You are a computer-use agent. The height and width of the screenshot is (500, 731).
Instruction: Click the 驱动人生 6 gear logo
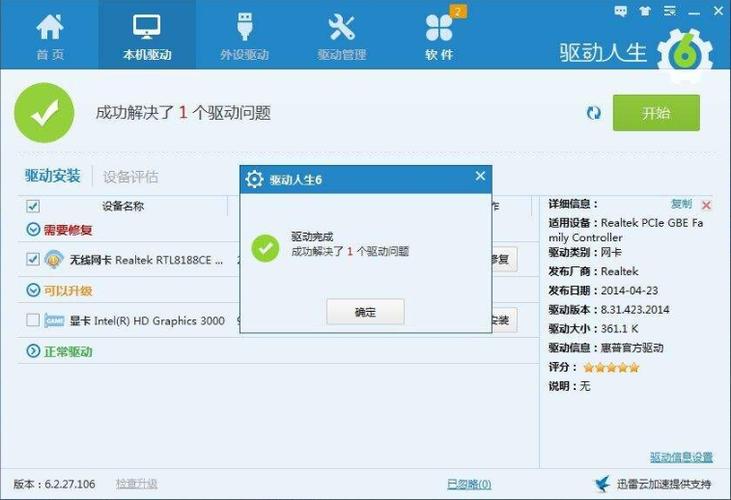pos(684,55)
